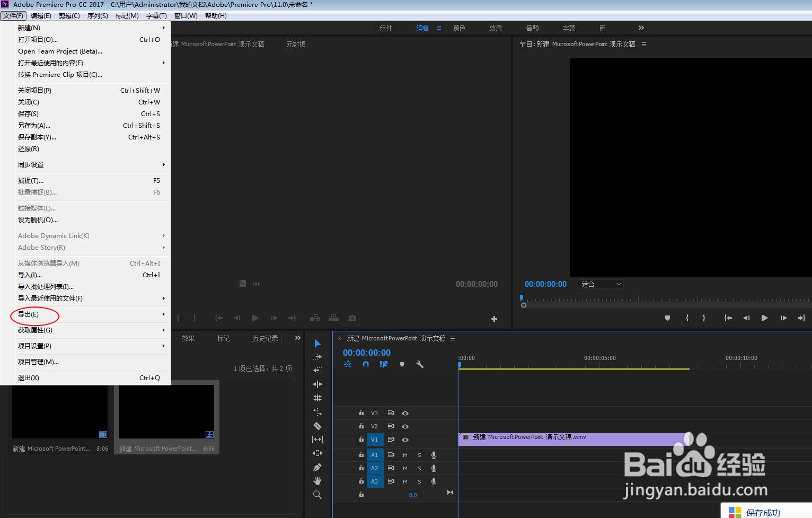Enable voice-over record on track A1
This screenshot has width=812, height=518.
(x=434, y=454)
